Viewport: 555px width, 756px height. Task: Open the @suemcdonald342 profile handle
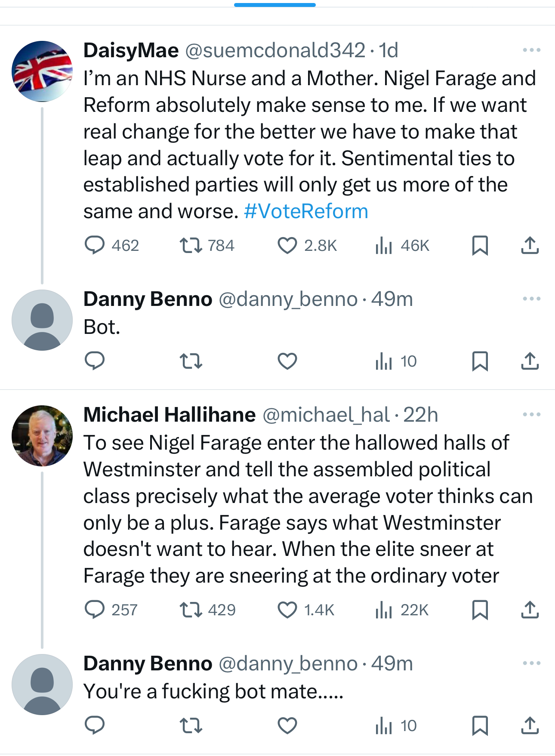(x=275, y=50)
